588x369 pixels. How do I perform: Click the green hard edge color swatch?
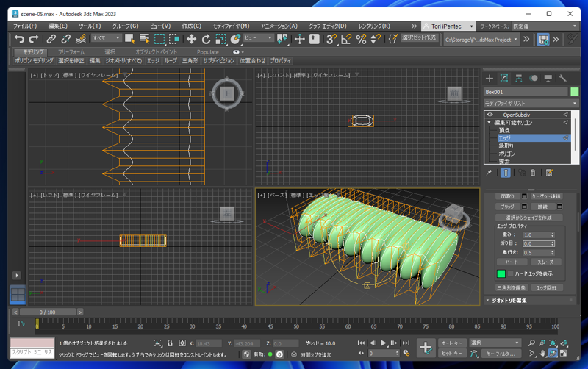pos(501,273)
